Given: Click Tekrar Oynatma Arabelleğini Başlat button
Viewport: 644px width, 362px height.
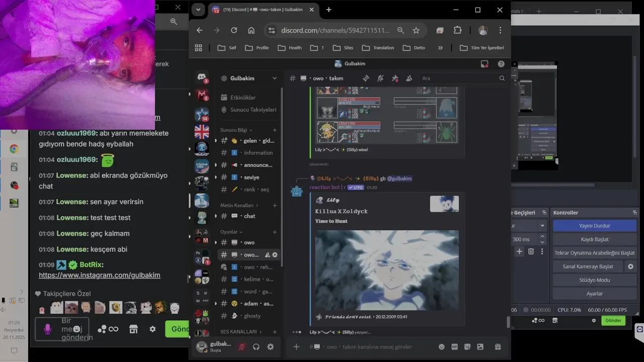Looking at the screenshot, I should coord(595,253).
